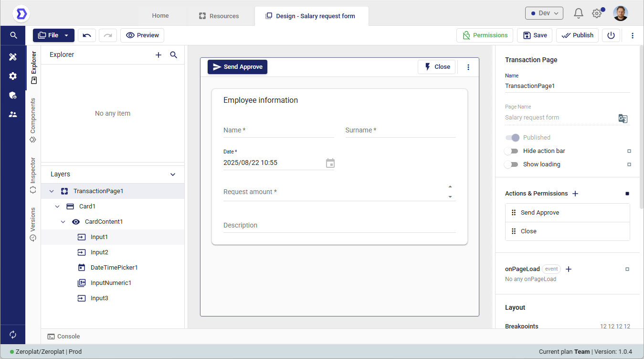Open calendar picker for Date field

[330, 163]
